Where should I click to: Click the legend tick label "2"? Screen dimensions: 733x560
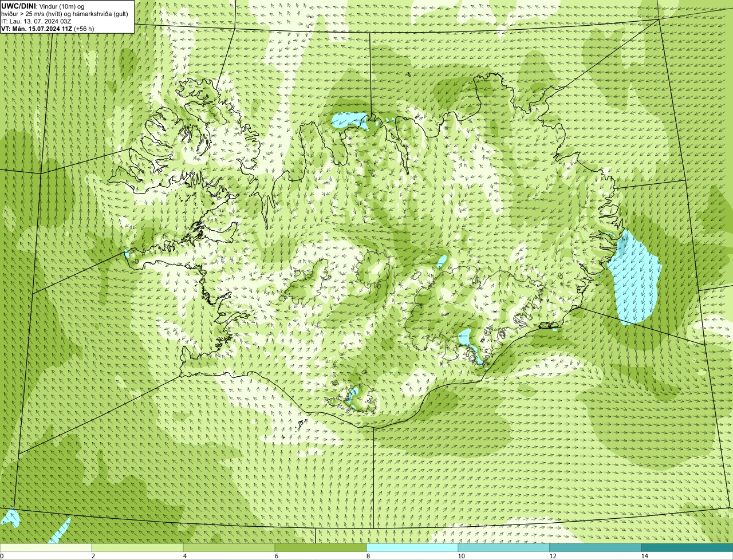tap(93, 556)
